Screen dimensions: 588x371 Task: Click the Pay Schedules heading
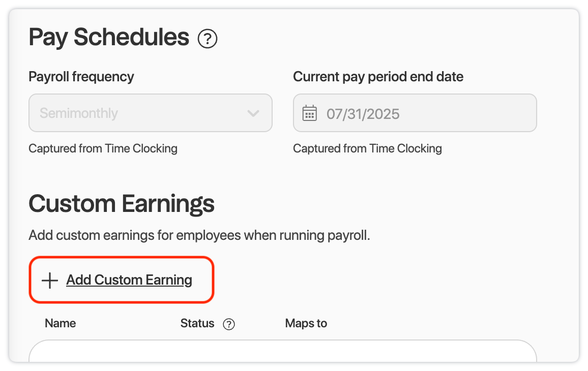109,37
